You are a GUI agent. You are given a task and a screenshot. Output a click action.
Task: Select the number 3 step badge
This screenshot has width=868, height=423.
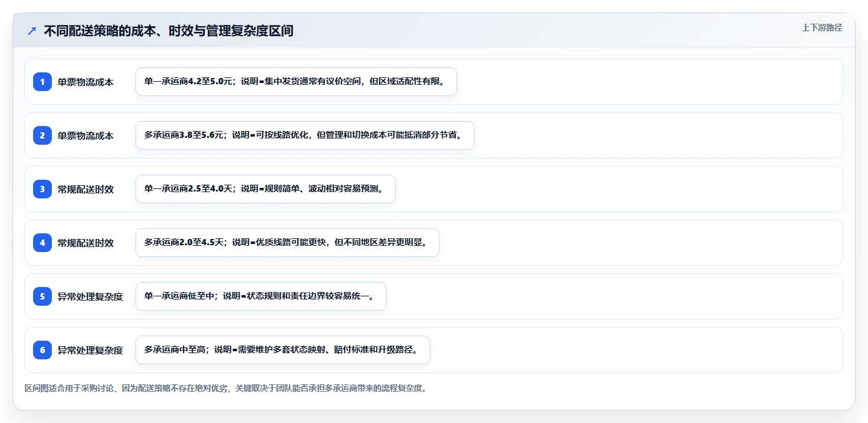point(42,189)
